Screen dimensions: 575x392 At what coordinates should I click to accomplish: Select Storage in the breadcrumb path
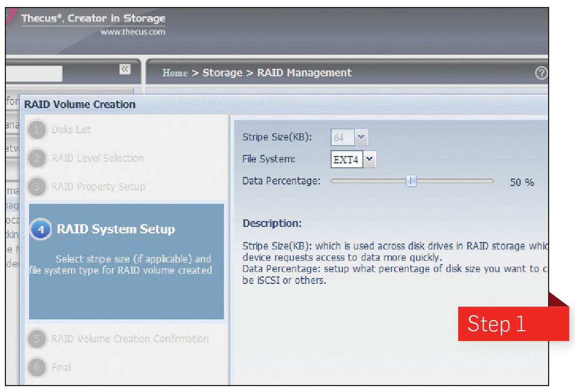point(222,73)
